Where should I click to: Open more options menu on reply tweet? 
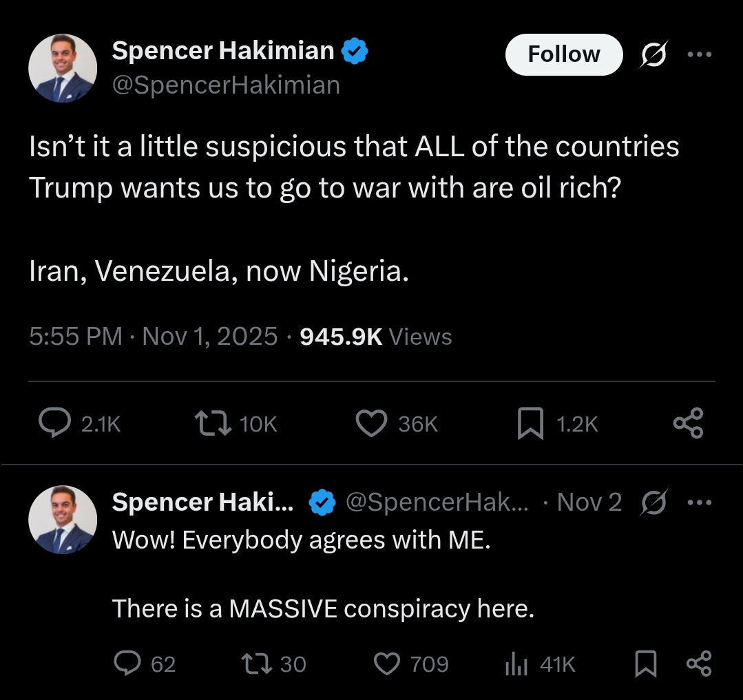click(699, 502)
